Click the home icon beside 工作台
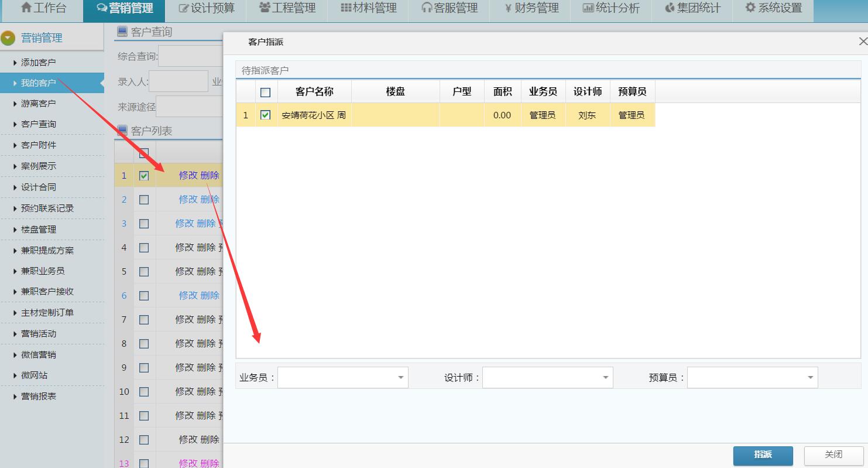Viewport: 868px width, 468px height. click(x=26, y=8)
